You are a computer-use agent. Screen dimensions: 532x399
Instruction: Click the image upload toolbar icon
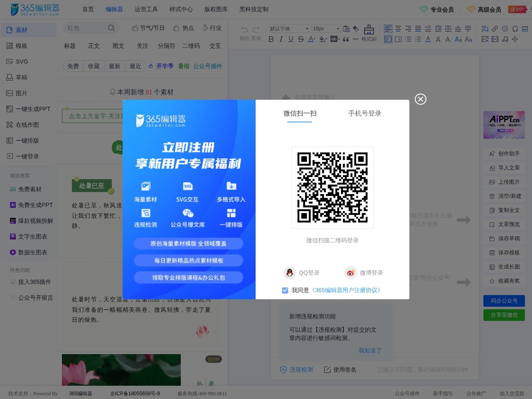click(485, 39)
